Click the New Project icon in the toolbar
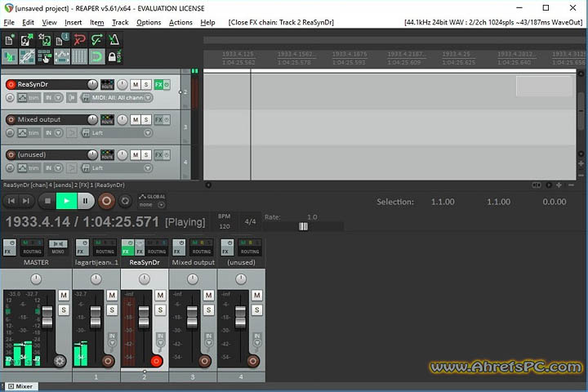The height and width of the screenshot is (392, 588). [11, 39]
